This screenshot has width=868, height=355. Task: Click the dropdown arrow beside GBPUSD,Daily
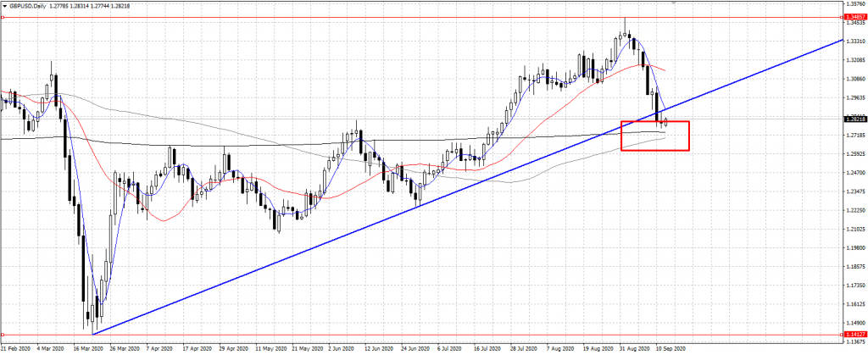4,5
